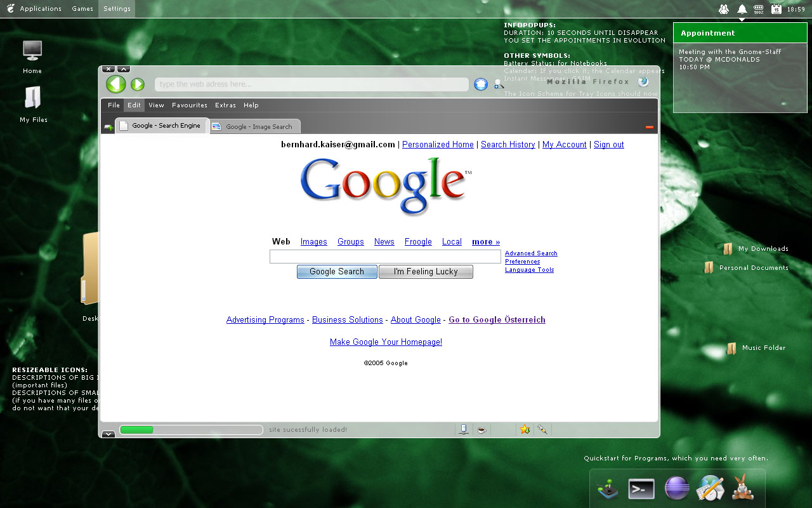Screen dimensions: 812x508
Task: Select the Froogle search link
Action: pos(418,242)
